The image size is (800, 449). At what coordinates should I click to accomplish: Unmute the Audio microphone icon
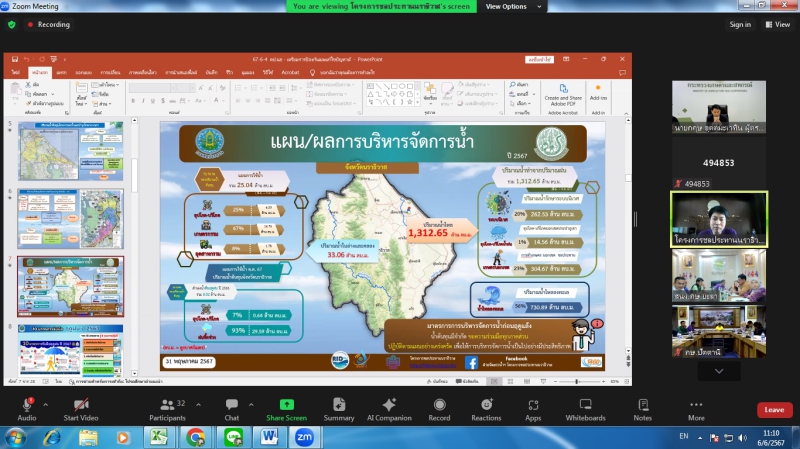pyautogui.click(x=26, y=404)
